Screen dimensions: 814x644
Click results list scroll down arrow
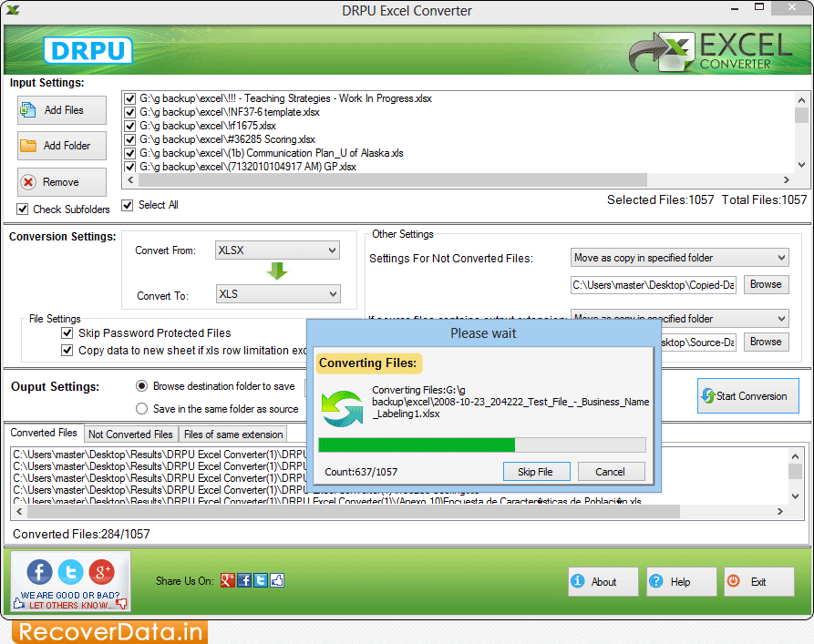[x=795, y=496]
